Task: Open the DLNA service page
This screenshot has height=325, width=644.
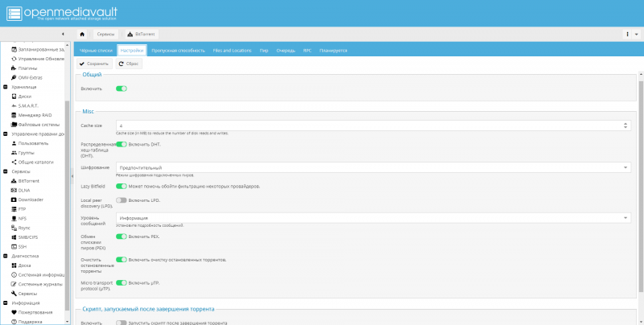Action: click(21, 191)
